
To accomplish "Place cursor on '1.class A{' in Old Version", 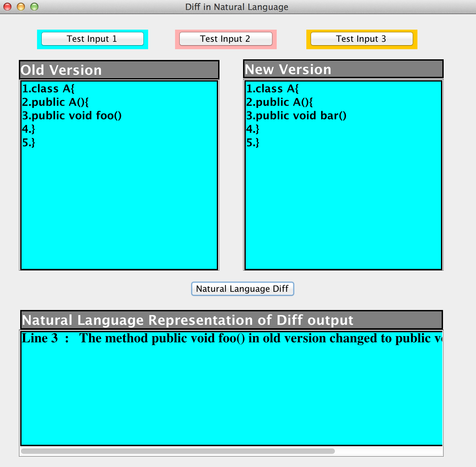I will coord(48,89).
